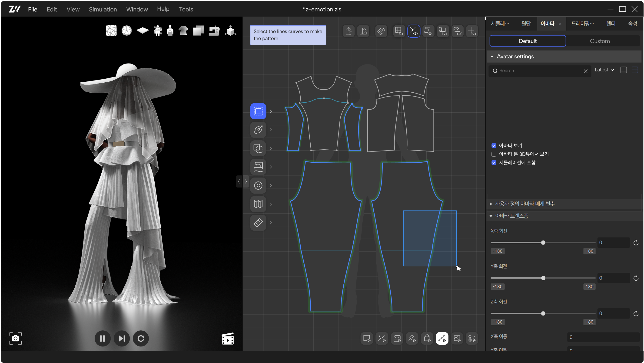The width and height of the screenshot is (644, 363).
Task: Uncheck 시뮬레이션에 포함 checkbox
Action: (494, 163)
